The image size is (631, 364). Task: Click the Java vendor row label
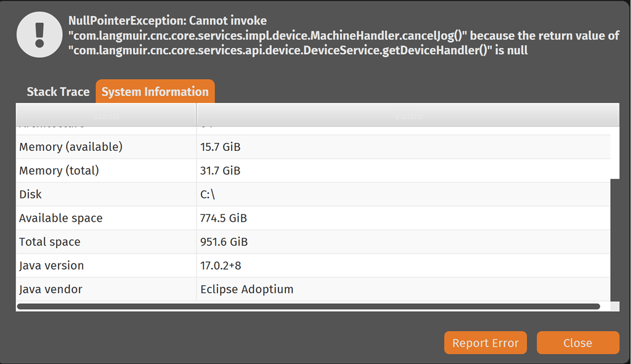(51, 289)
